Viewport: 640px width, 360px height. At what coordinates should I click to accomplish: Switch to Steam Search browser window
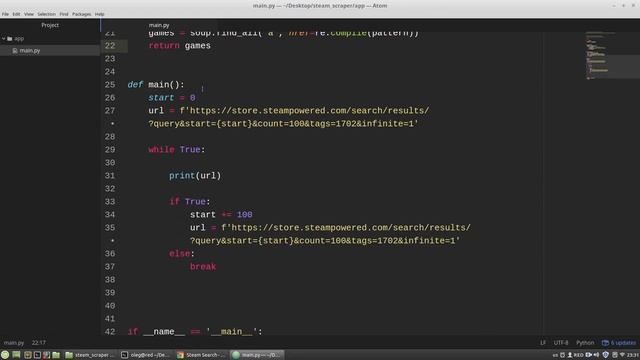tap(202, 355)
